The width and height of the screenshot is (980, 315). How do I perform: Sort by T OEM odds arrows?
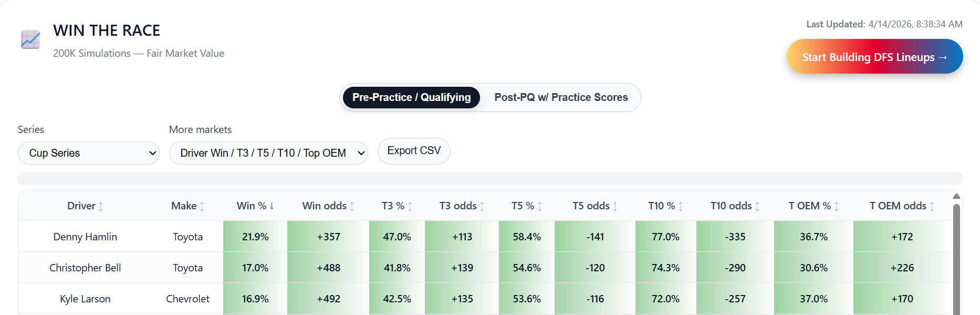(x=932, y=207)
